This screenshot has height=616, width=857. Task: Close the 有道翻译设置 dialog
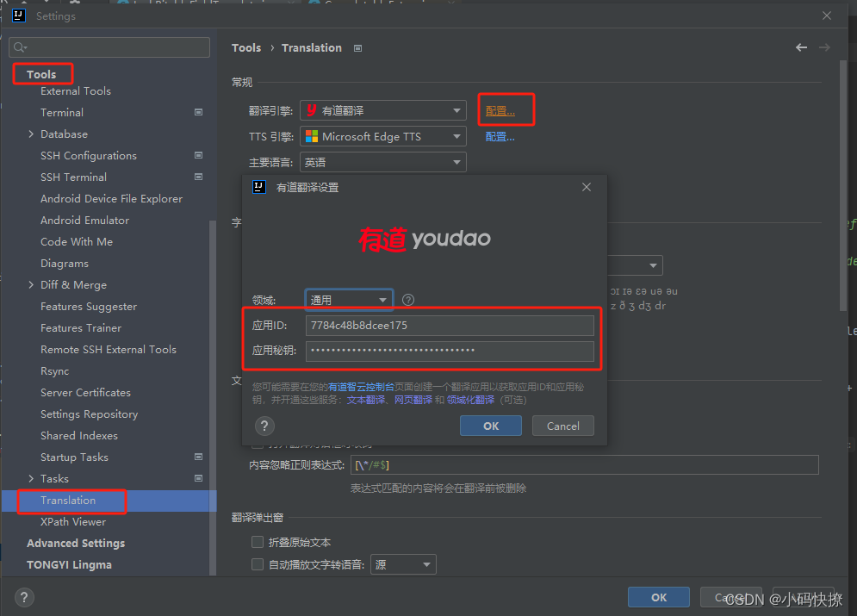(587, 187)
